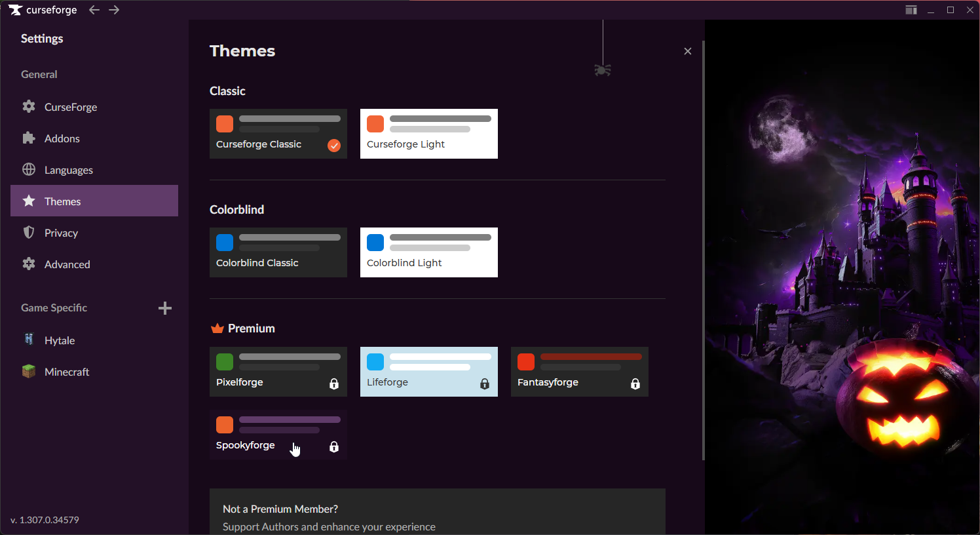Click the Addons puzzle piece icon
This screenshot has height=535, width=980.
[x=29, y=138]
